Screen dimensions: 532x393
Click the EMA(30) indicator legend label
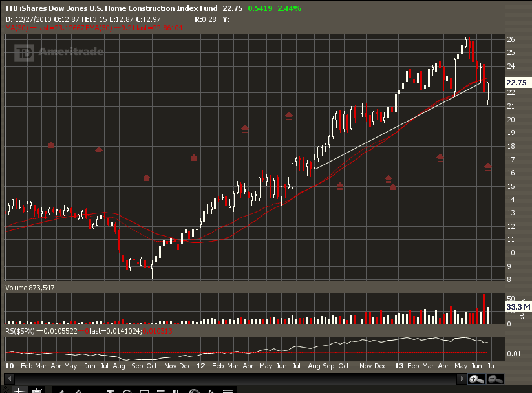click(99, 28)
